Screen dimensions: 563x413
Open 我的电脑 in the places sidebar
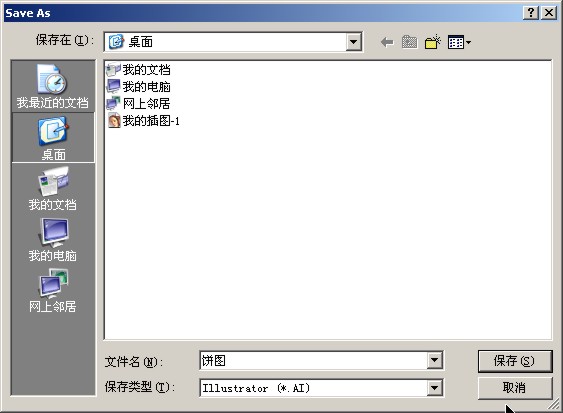53,240
